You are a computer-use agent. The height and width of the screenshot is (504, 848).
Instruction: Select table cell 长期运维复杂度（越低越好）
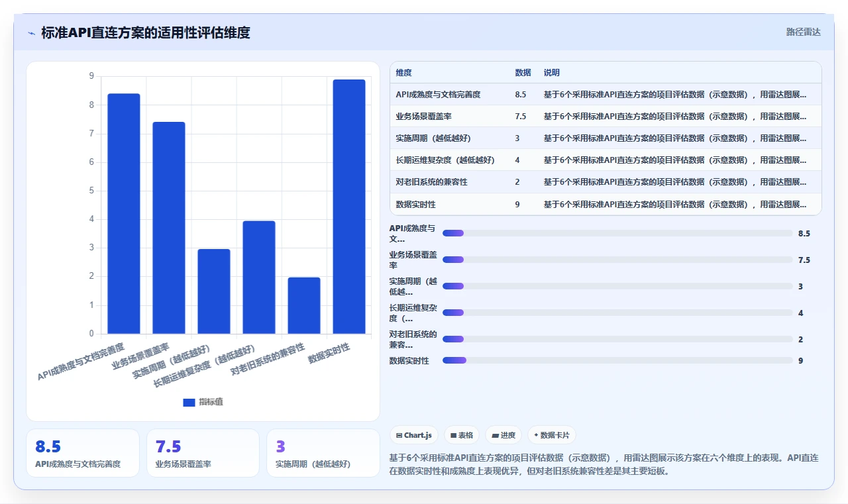[x=445, y=160]
